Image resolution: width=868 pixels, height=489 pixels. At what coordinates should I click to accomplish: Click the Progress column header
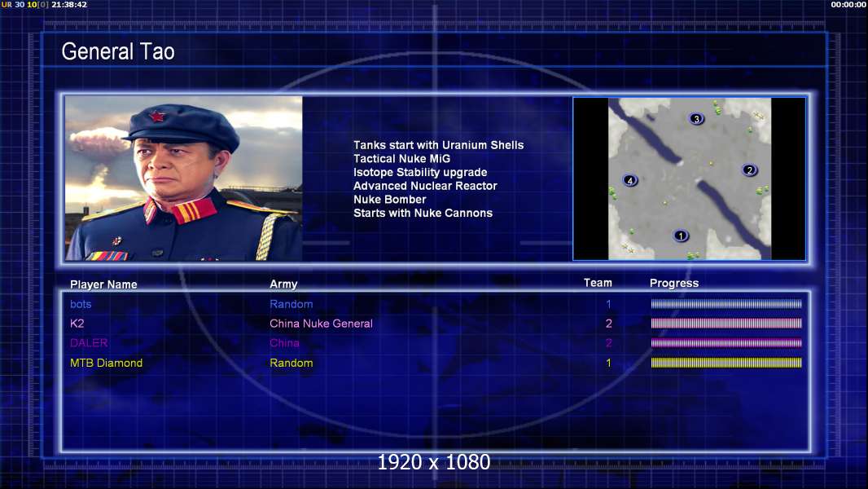click(673, 283)
